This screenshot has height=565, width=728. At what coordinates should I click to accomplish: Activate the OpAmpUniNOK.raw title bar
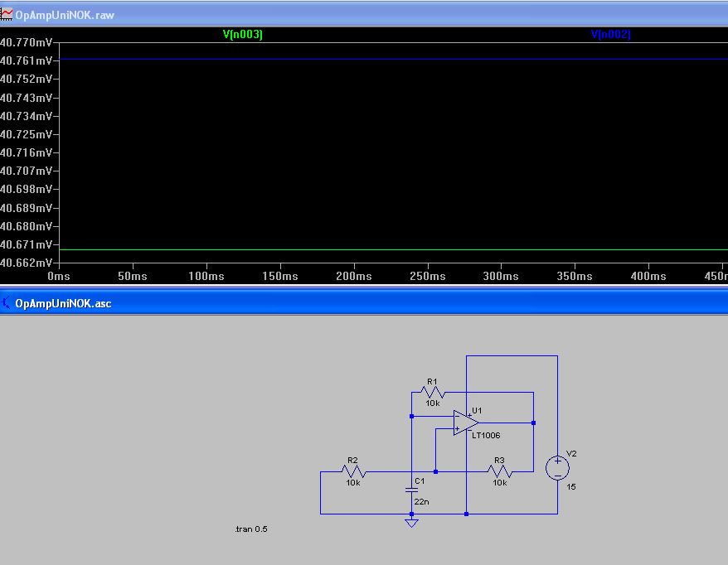332,15
